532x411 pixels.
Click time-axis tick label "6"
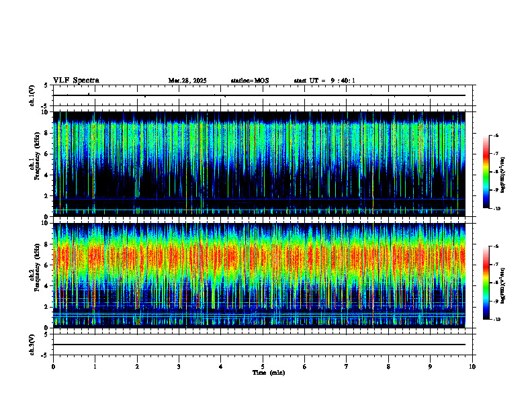tap(305, 367)
